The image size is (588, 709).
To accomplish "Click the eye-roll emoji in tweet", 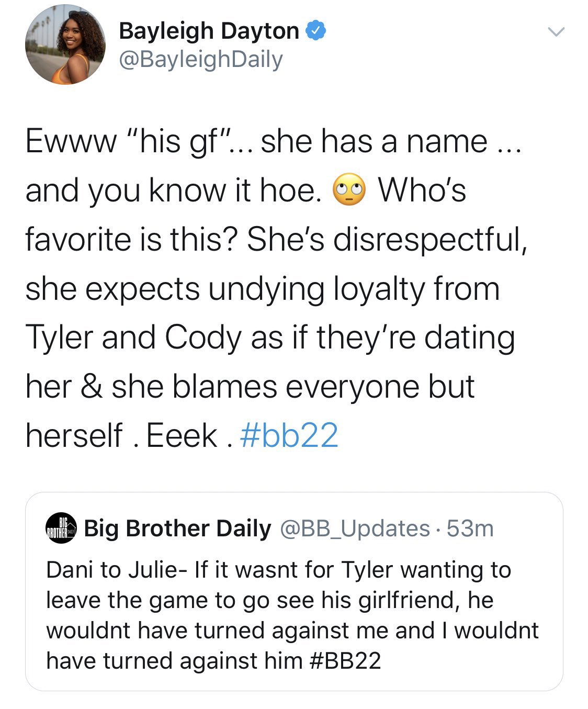I will [349, 190].
